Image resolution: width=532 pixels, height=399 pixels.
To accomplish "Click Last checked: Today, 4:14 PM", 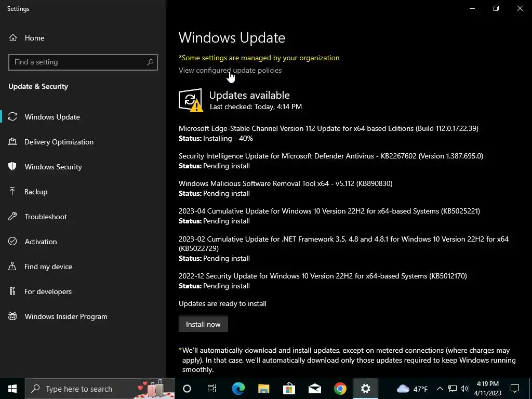I will pos(256,107).
